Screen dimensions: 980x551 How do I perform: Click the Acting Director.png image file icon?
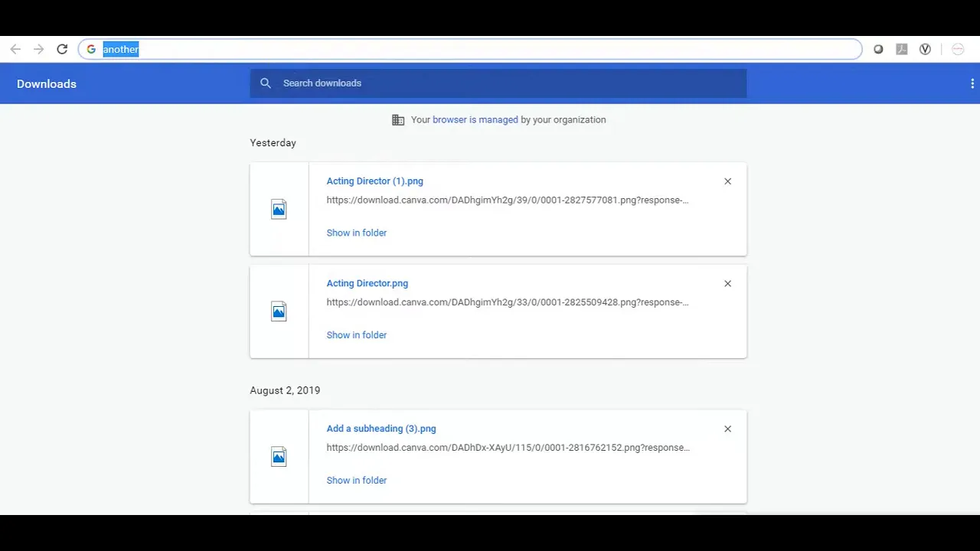click(279, 311)
